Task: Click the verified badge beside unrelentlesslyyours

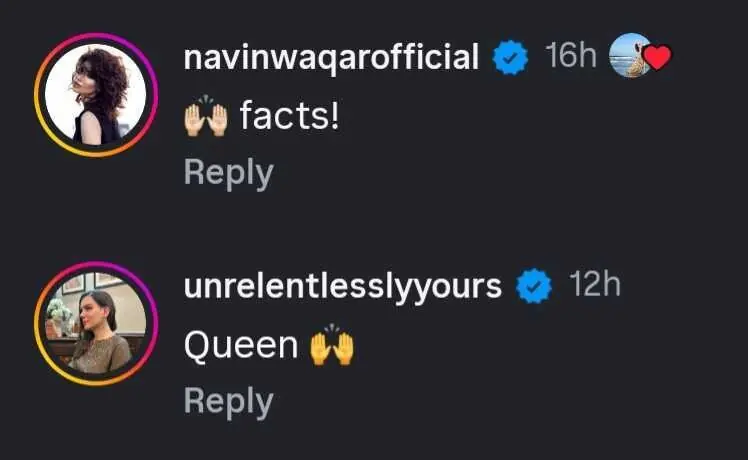Action: [534, 288]
